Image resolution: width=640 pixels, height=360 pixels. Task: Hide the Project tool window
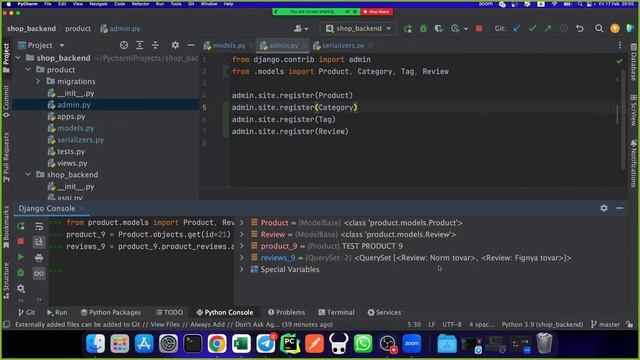tap(191, 45)
